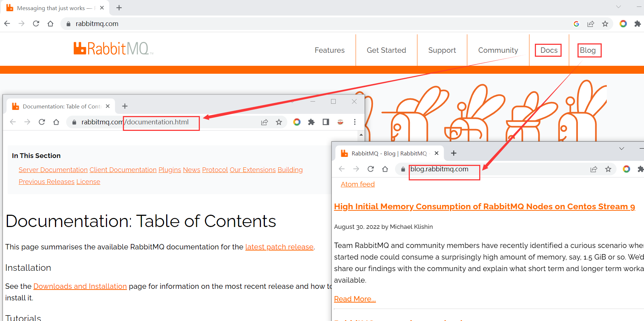The image size is (644, 321).
Task: Go back in the Blog window
Action: point(342,169)
